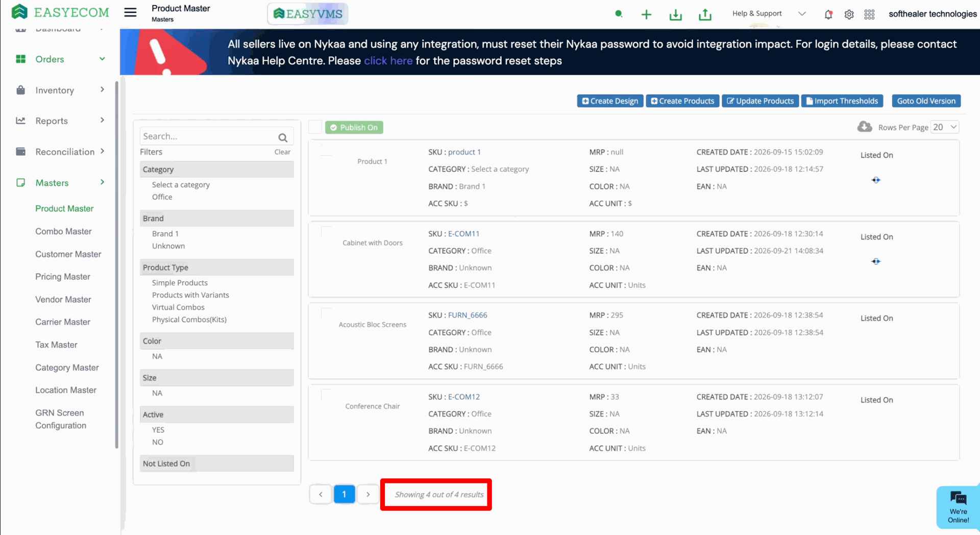Open SKU link E-COM11
Image resolution: width=980 pixels, height=535 pixels.
pos(463,234)
